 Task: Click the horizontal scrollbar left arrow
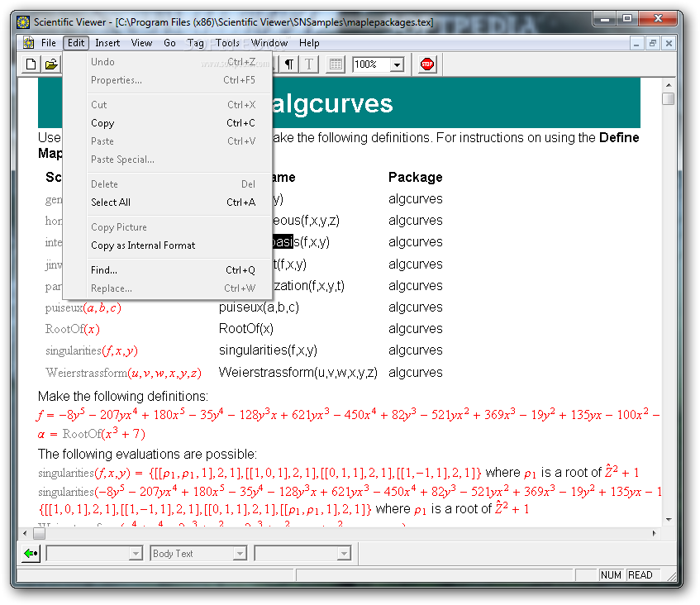pos(25,533)
